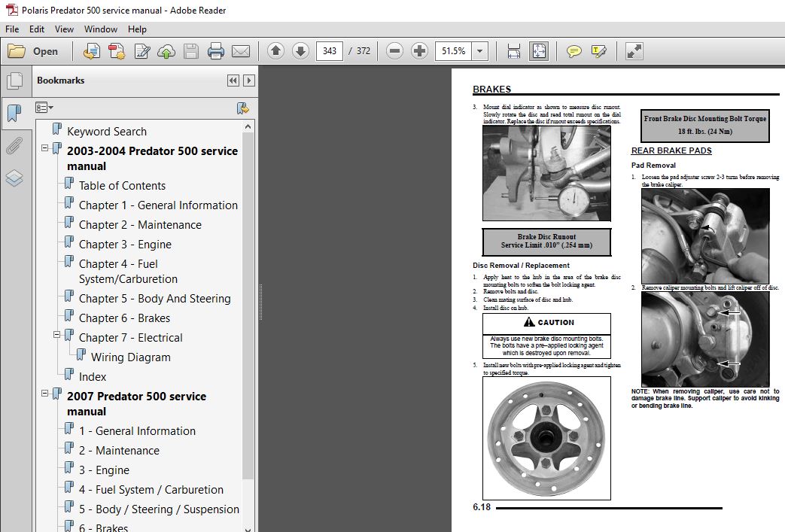Click the Save floppy disk icon

(190, 51)
